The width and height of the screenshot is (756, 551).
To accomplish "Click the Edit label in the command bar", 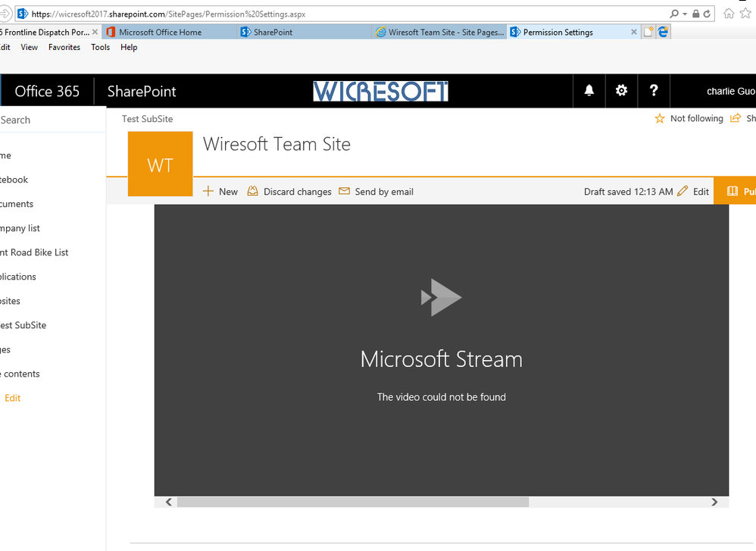I will (701, 192).
